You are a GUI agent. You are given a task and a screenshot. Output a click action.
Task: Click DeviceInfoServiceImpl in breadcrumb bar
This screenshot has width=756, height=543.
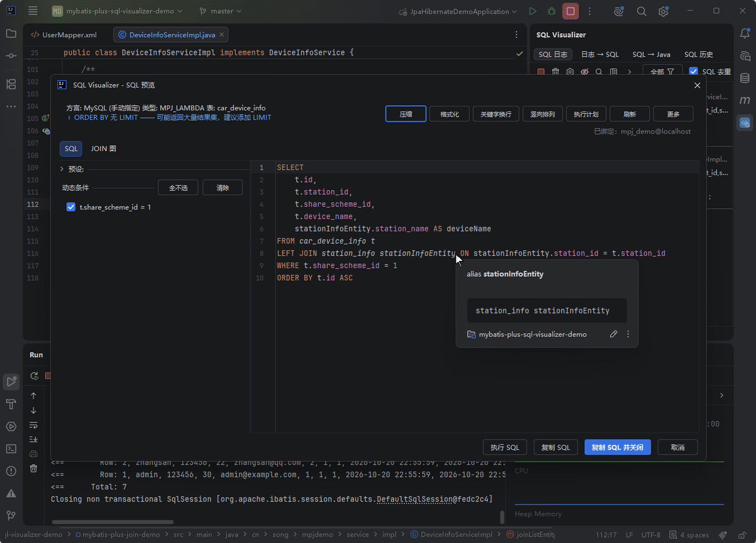click(x=452, y=535)
